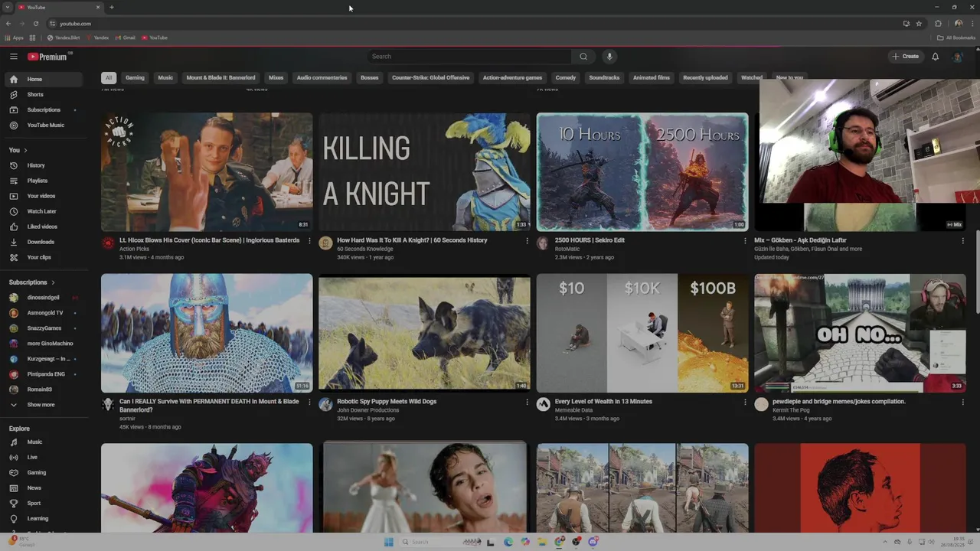Click the YouTube Premium logo
980x551 pixels.
(49, 57)
